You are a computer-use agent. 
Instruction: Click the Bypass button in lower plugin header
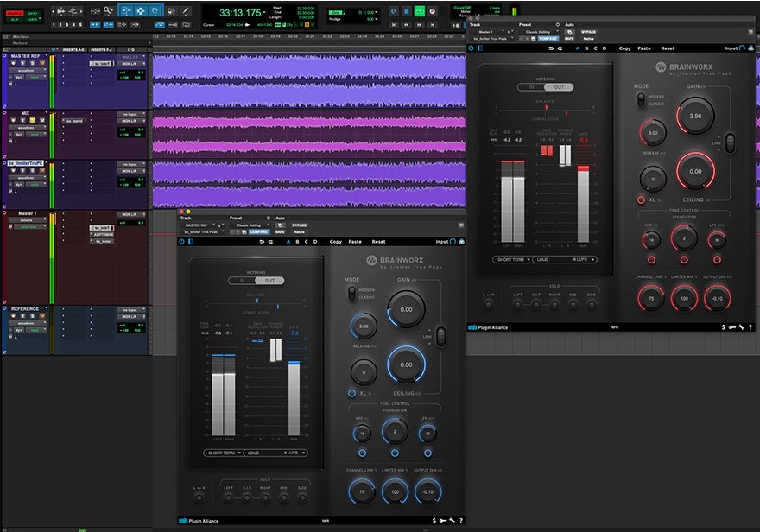[x=300, y=225]
